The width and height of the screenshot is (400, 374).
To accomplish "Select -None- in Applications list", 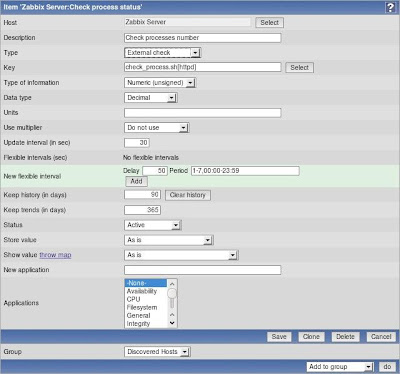I will point(146,283).
